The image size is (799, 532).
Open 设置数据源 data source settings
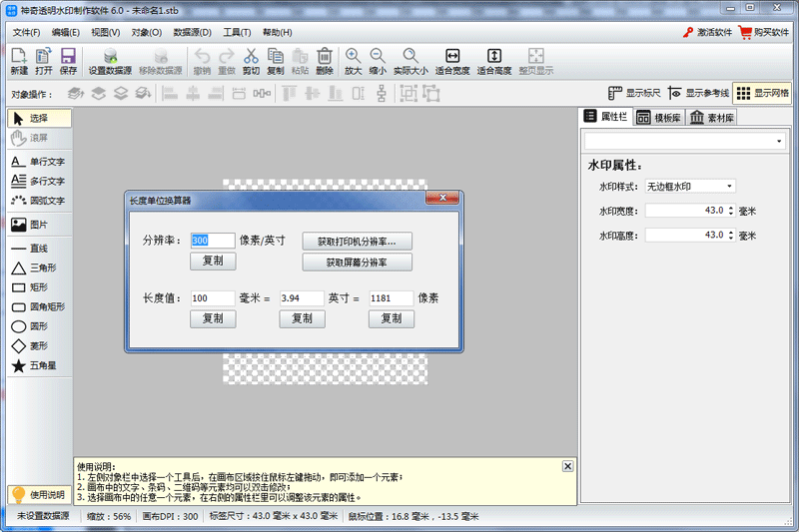tap(110, 61)
